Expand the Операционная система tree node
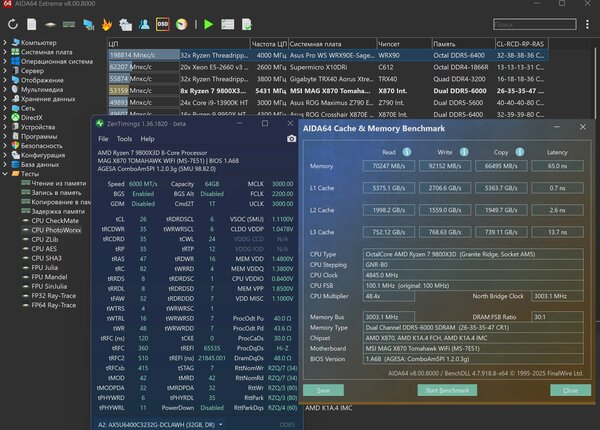The image size is (600, 430). pos(5,61)
